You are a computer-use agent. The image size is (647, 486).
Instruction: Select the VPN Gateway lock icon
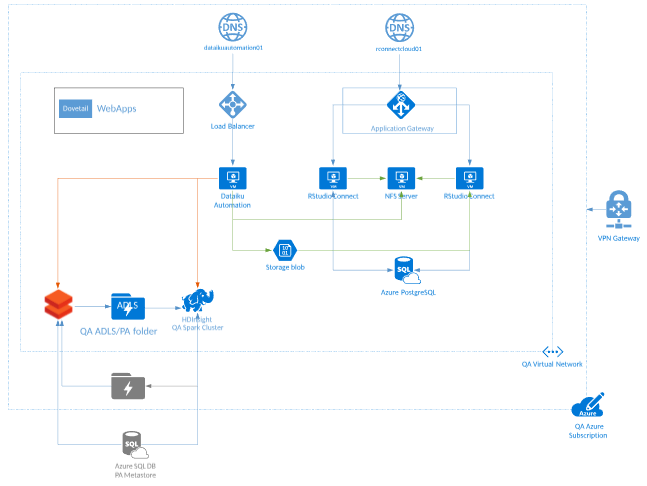tap(618, 208)
